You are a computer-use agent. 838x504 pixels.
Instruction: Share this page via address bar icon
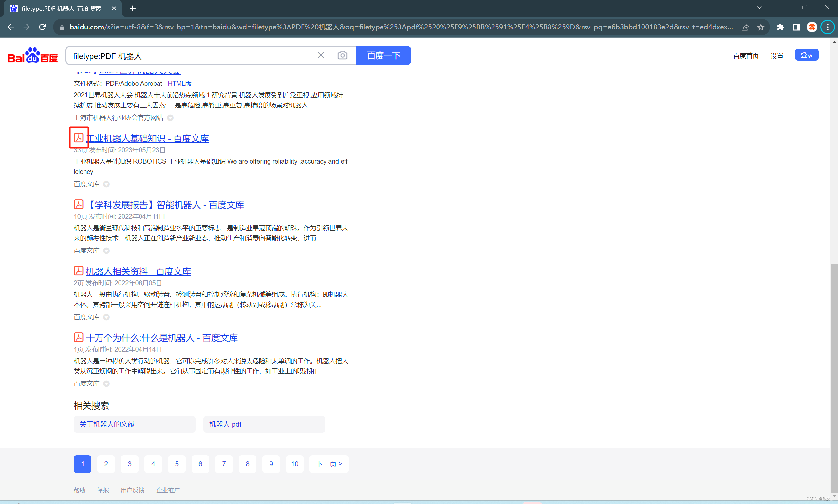click(x=745, y=27)
